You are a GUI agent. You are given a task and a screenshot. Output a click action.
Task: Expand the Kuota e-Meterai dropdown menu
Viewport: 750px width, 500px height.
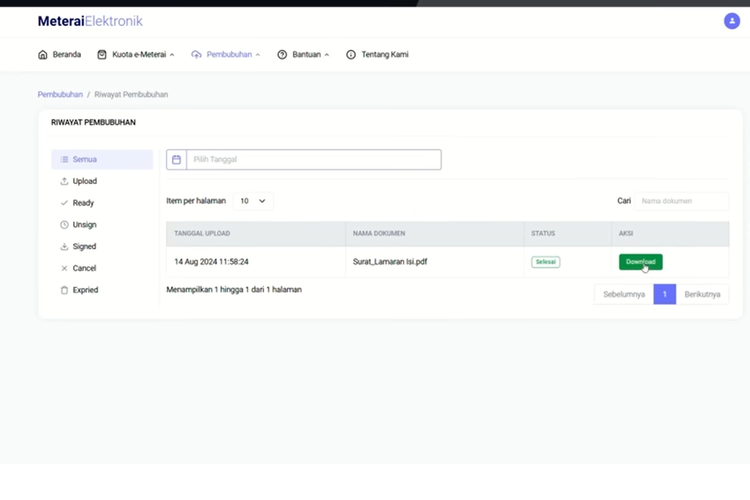click(135, 54)
